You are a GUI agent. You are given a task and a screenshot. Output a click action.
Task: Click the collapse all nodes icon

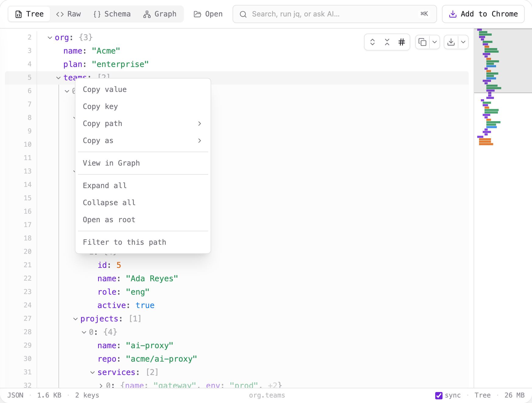387,42
